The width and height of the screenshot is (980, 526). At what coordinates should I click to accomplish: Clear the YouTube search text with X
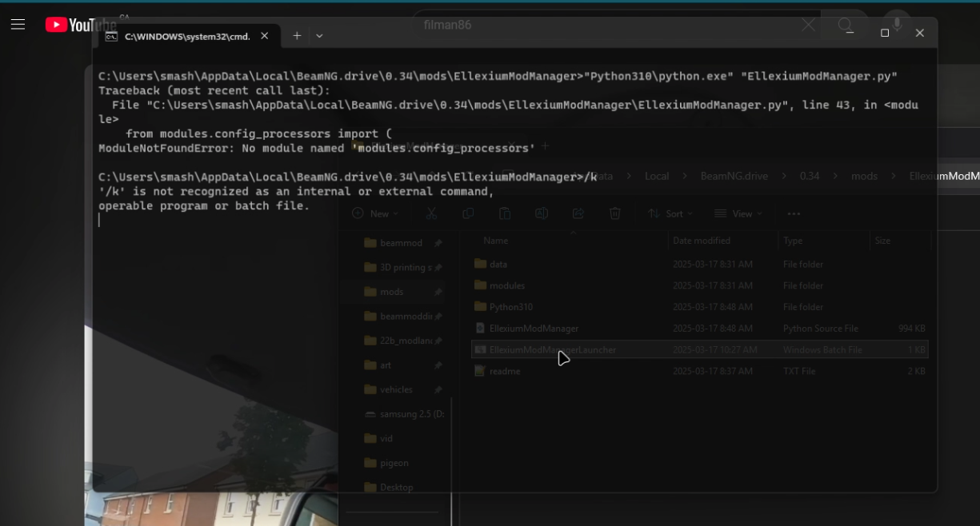(808, 25)
